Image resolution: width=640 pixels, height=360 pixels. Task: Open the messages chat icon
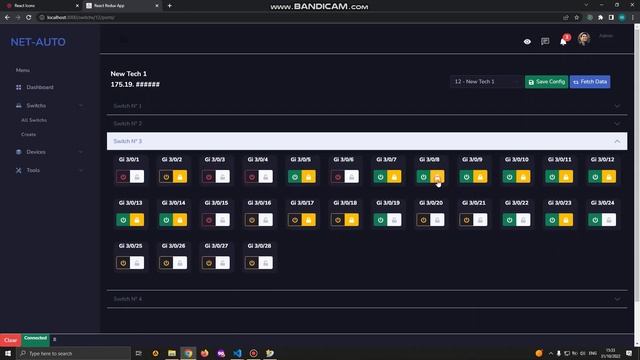tap(545, 42)
